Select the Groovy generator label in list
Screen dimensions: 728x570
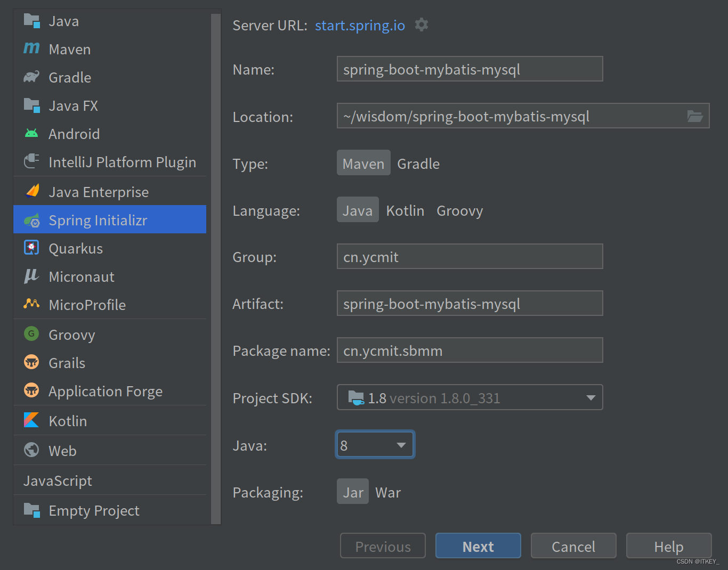[x=71, y=335]
